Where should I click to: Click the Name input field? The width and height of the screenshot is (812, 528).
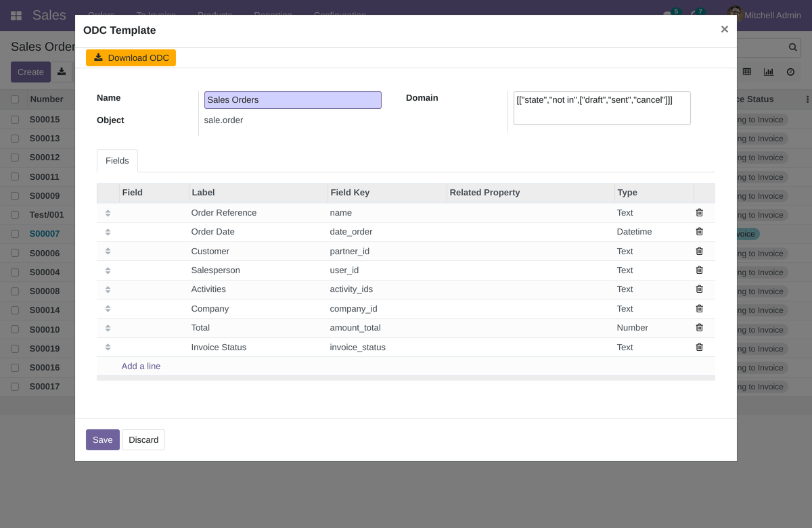click(292, 100)
